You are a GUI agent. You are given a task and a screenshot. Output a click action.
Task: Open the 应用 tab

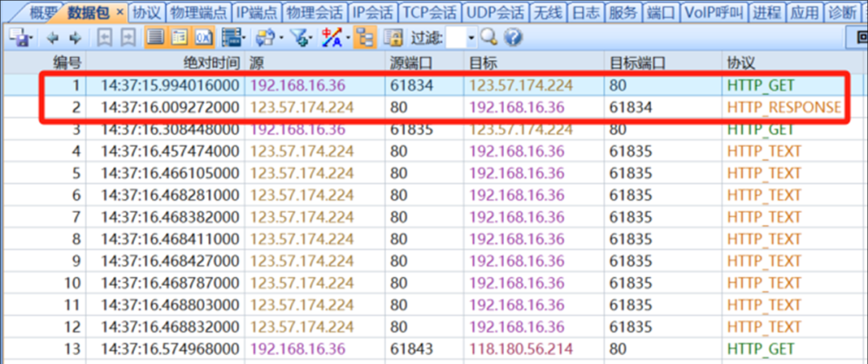click(x=805, y=11)
